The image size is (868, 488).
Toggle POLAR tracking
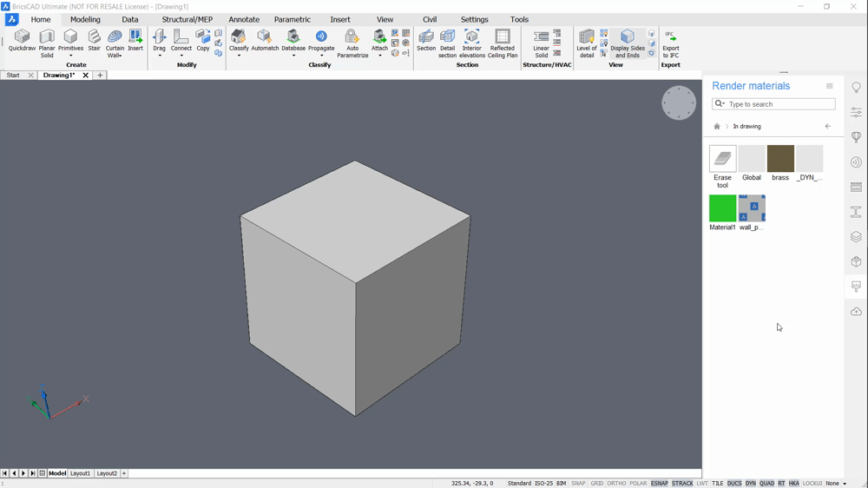638,483
